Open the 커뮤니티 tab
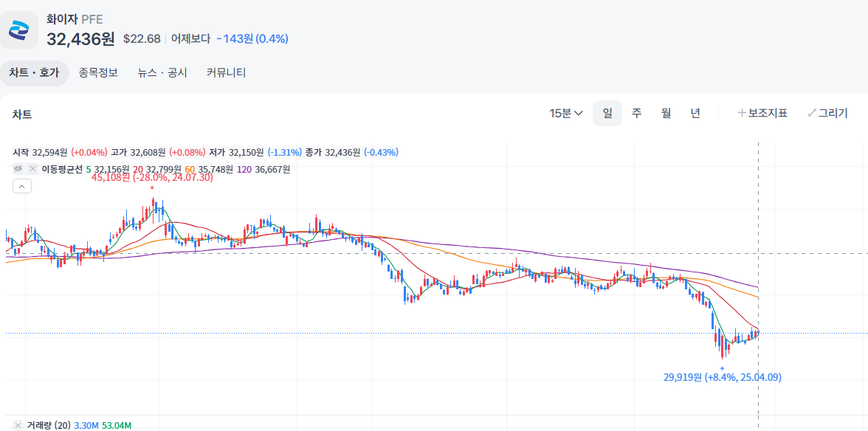The width and height of the screenshot is (868, 431). click(227, 73)
